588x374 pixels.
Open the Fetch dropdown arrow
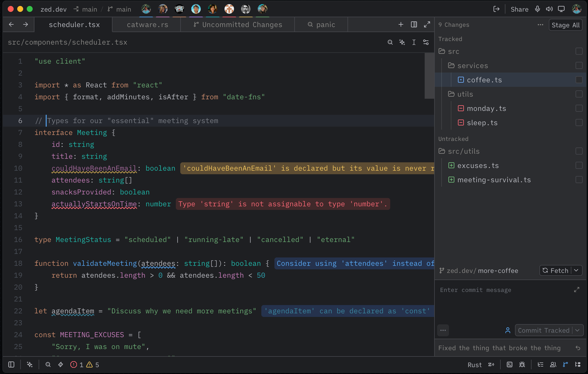[x=576, y=270]
